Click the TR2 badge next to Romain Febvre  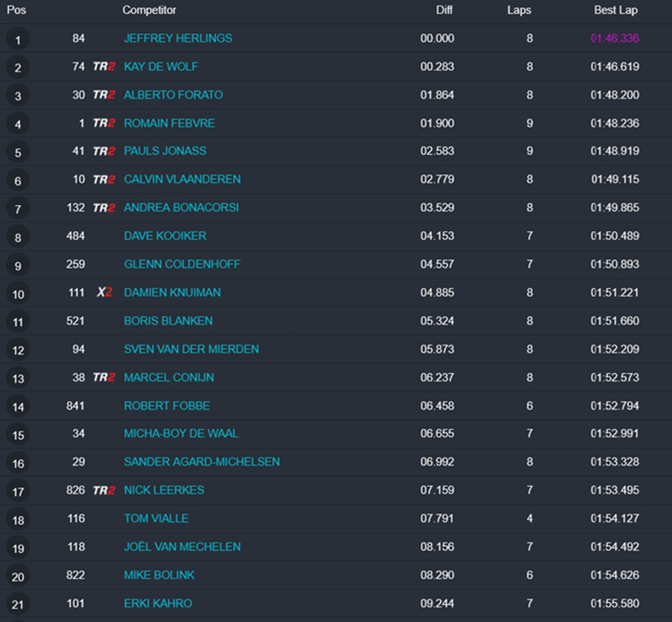point(103,123)
